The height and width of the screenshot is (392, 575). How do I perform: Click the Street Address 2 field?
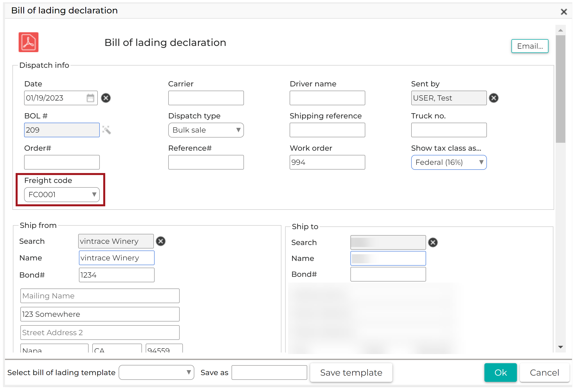tap(100, 333)
